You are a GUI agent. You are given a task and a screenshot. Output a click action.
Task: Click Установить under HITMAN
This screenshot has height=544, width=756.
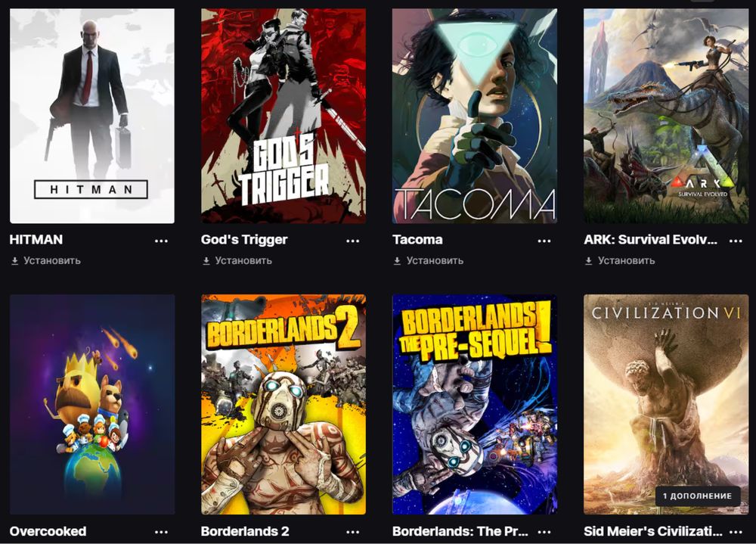click(x=46, y=261)
